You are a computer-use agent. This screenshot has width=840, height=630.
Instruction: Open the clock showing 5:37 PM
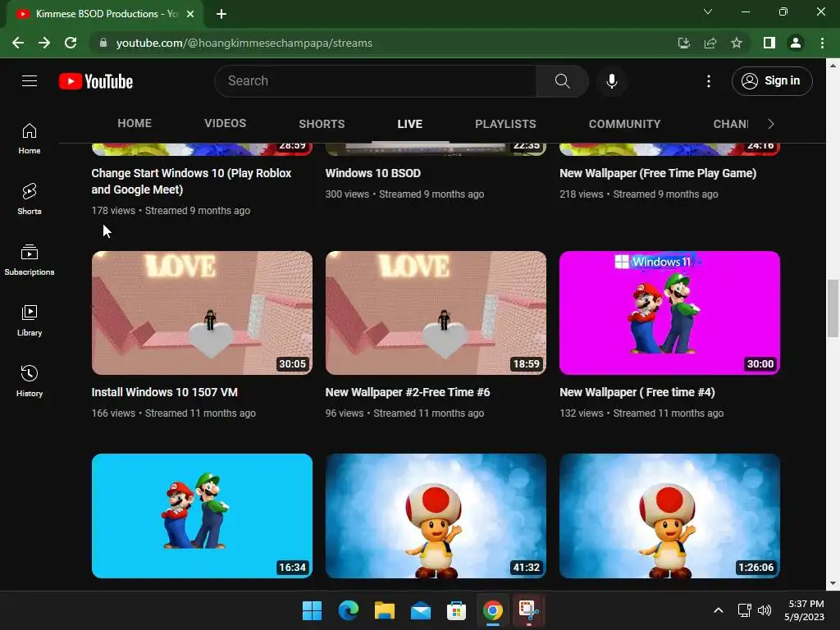tap(804, 610)
